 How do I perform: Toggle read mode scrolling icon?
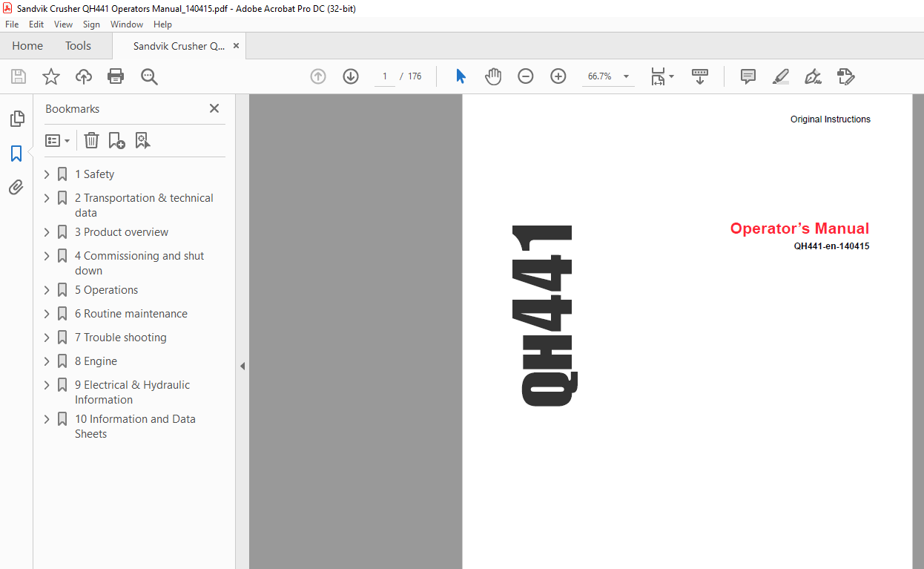click(x=700, y=76)
